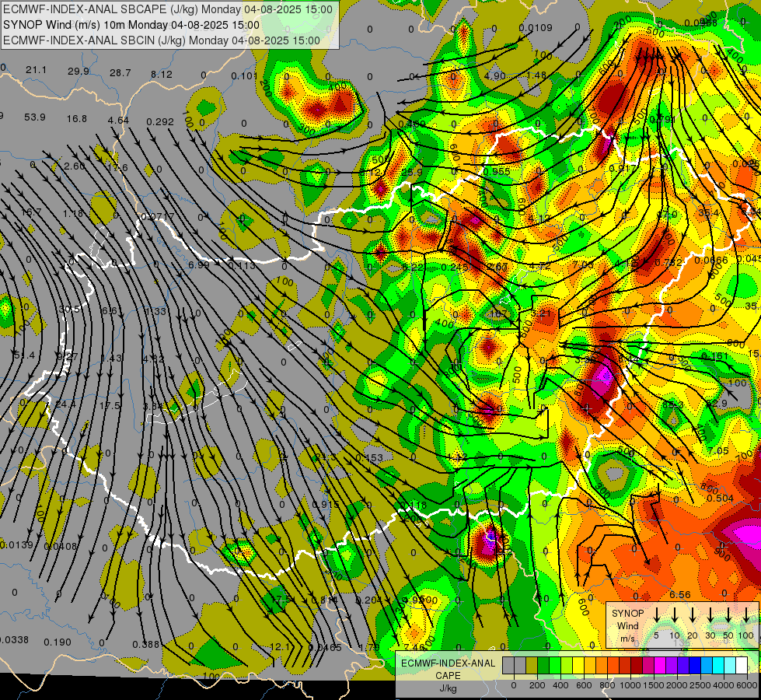Click the map value 0.915
The width and height of the screenshot is (761, 700).
tap(326, 504)
